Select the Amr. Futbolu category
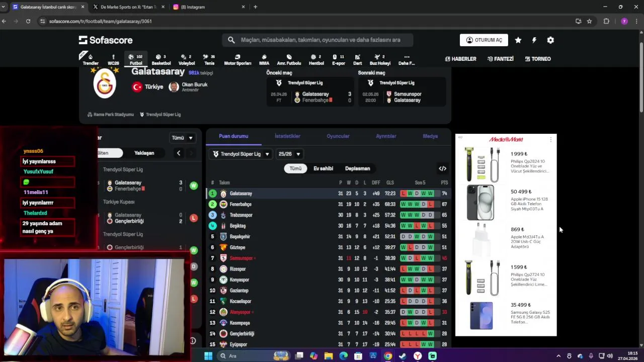Screen dimensions: 644x362 [x=289, y=59]
